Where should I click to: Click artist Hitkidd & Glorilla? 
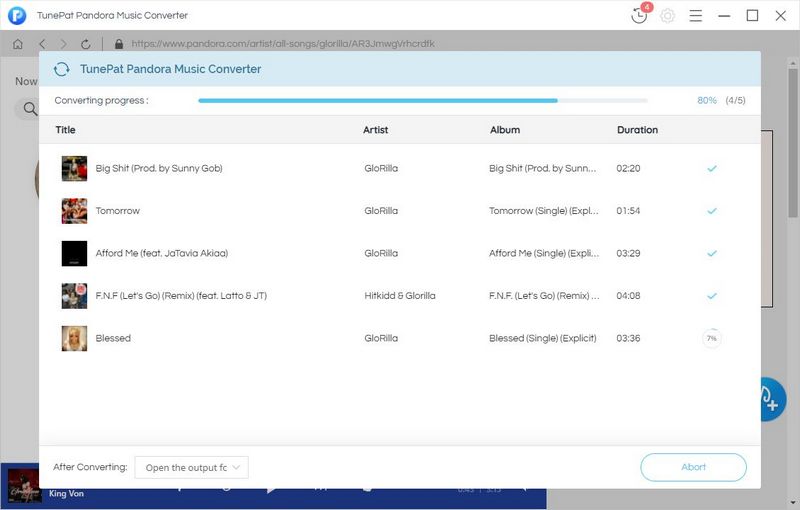tap(400, 296)
